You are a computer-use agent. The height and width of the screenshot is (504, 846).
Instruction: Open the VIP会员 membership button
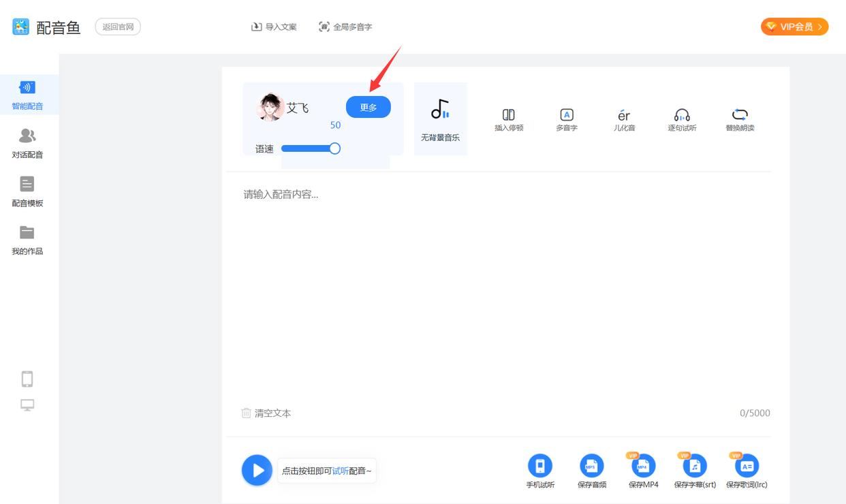click(x=794, y=27)
